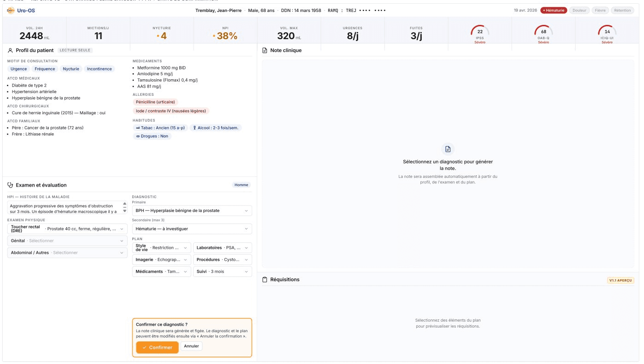This screenshot has width=644, height=364.
Task: Open the Médicaments plan dropdown
Action: (x=161, y=271)
